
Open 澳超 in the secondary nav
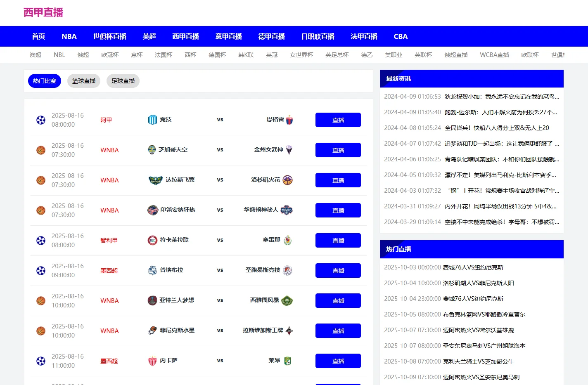click(36, 55)
